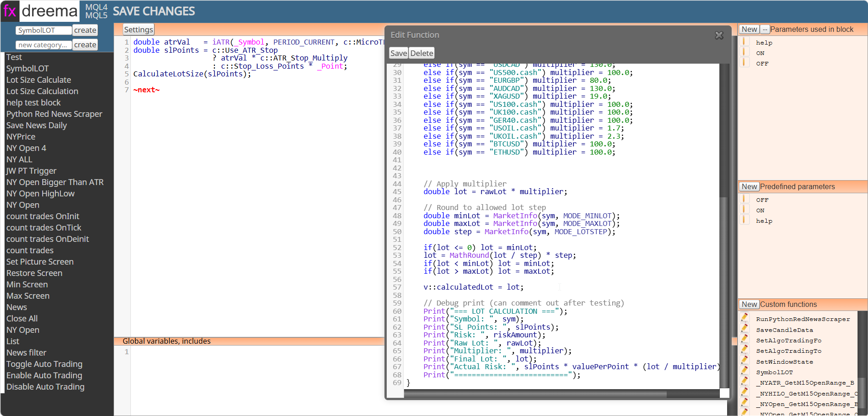Focus the new category input field
The height and width of the screenshot is (416, 868).
coord(44,45)
